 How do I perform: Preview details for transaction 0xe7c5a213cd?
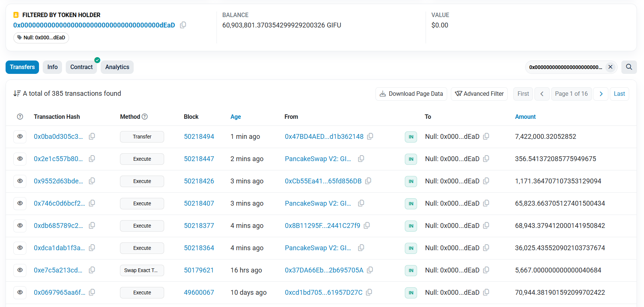click(x=20, y=270)
